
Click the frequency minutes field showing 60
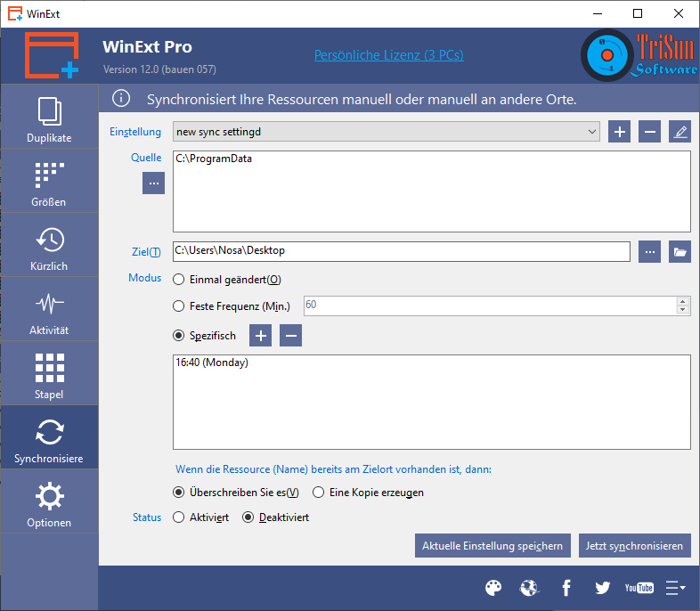pos(490,305)
